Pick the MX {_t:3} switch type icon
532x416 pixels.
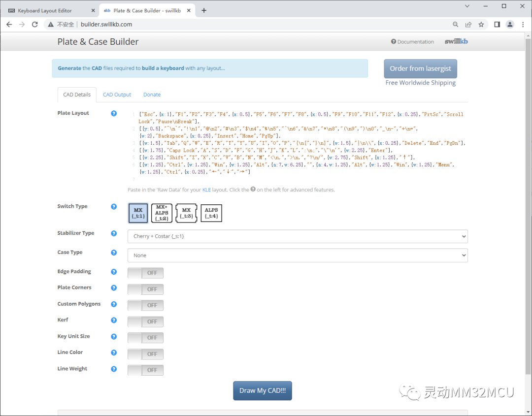point(186,213)
